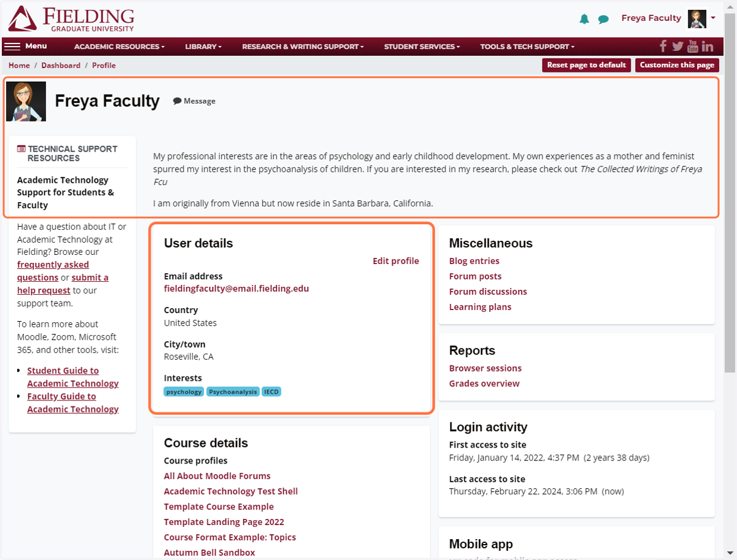Select the Psychoanalysis interest tag
This screenshot has width=737, height=560.
[x=233, y=392]
